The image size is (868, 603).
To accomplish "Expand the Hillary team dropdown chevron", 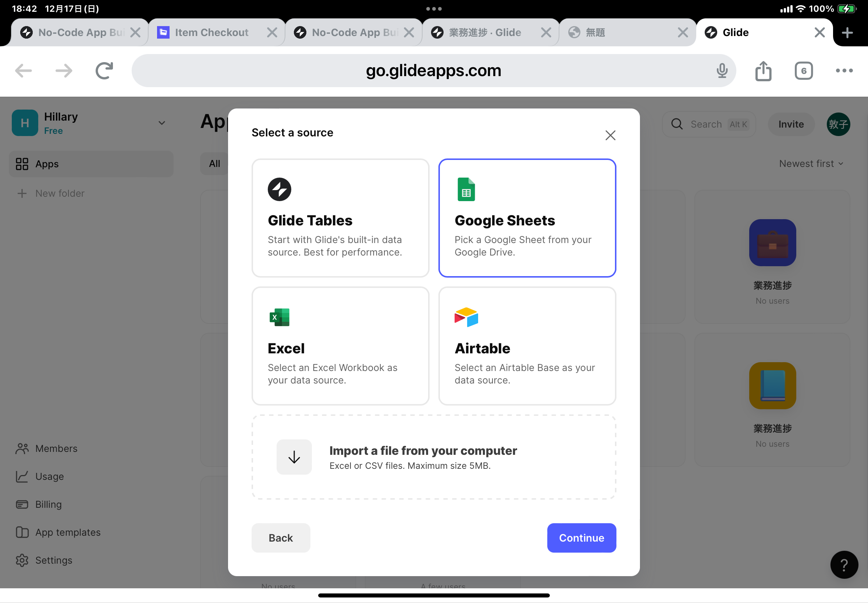I will coord(162,123).
